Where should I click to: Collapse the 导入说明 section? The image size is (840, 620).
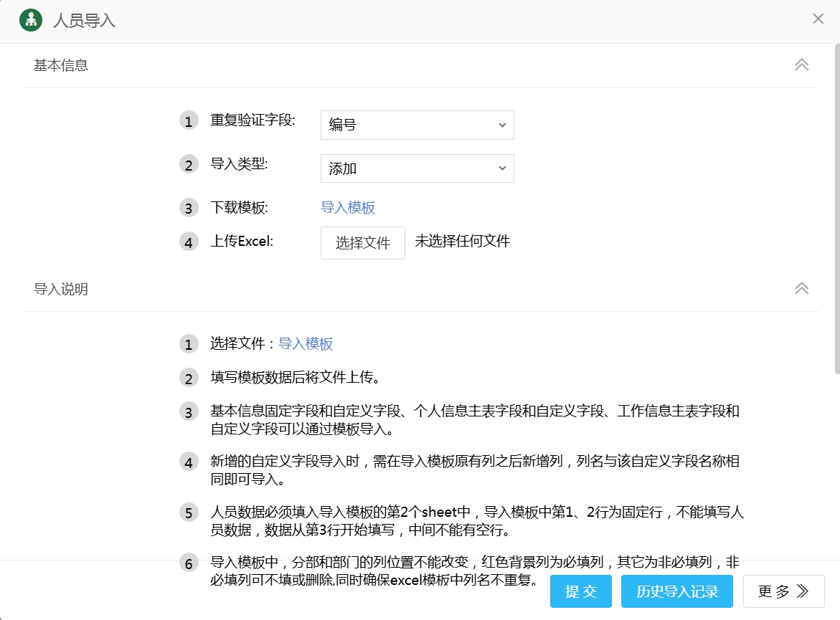(801, 288)
